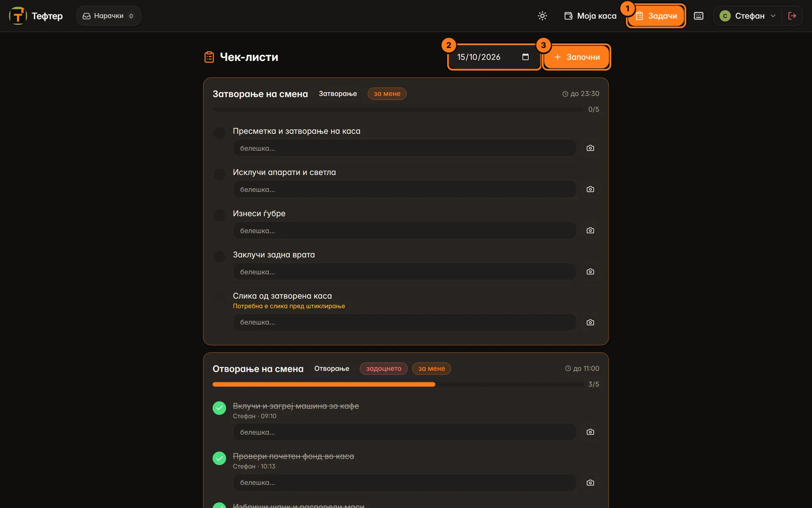Attach photo to Заклучи задна врата
This screenshot has width=812, height=508.
click(x=590, y=271)
